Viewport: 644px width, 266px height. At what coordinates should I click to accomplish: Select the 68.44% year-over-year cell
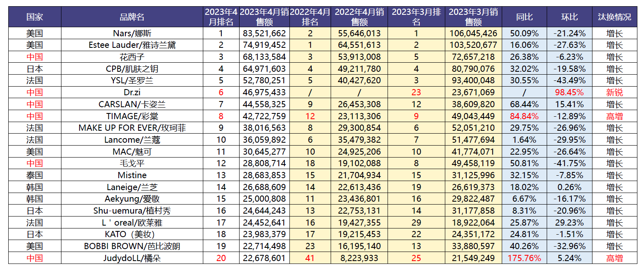pyautogui.click(x=524, y=104)
